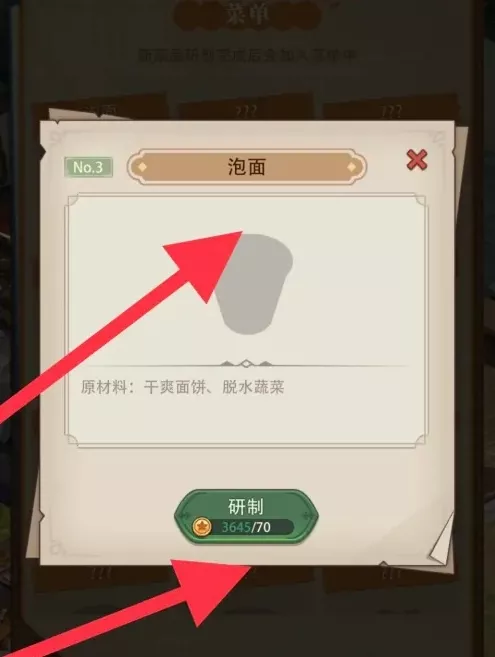Click the 泡面 title banner
The image size is (495, 657).
[247, 167]
